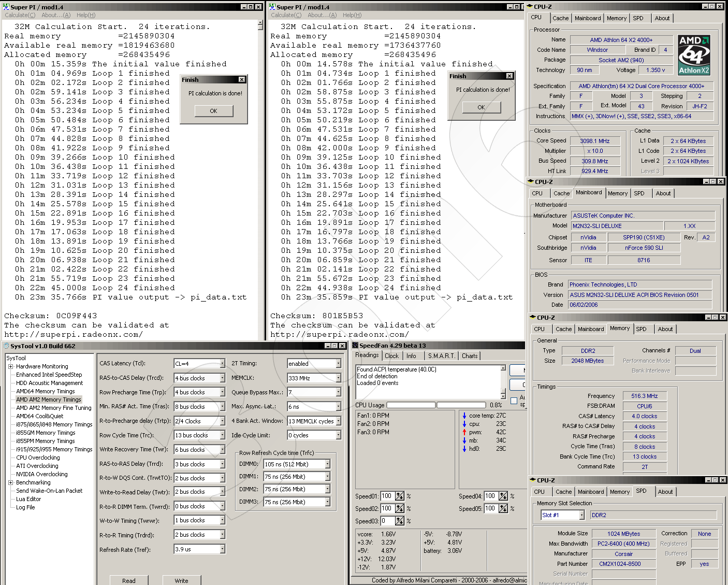
Task: Select Send Wake-On-Lan Packet tree item
Action: (49, 491)
